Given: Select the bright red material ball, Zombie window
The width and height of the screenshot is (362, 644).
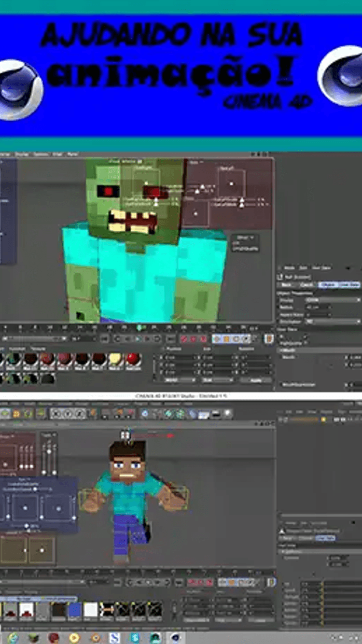Looking at the screenshot, I should 132,360.
